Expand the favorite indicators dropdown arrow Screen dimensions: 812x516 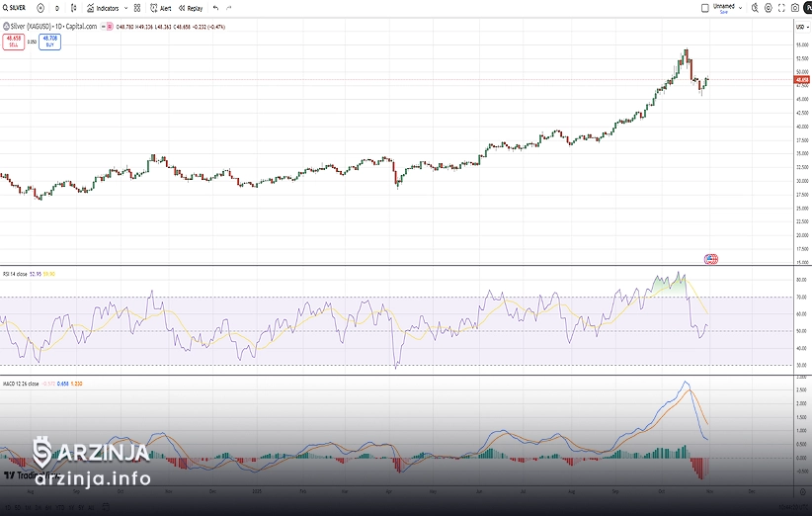coord(124,7)
